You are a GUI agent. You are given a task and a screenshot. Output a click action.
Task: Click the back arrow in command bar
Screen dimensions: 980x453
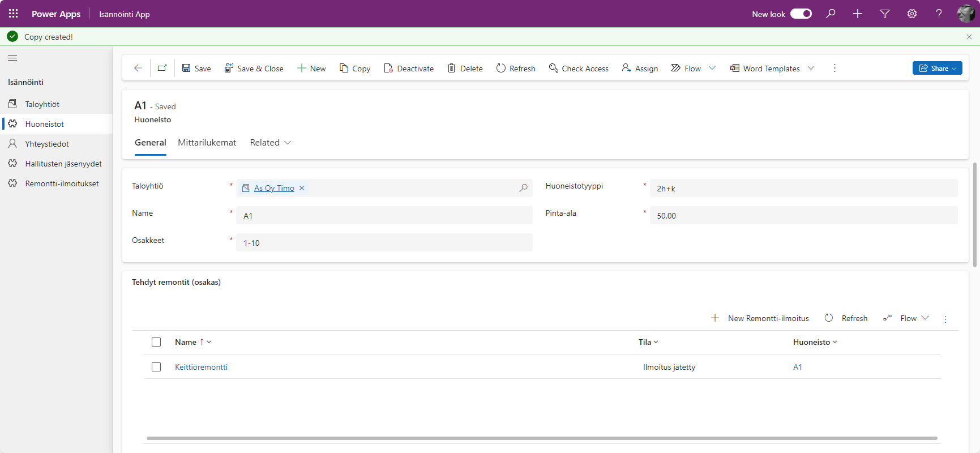(x=138, y=68)
